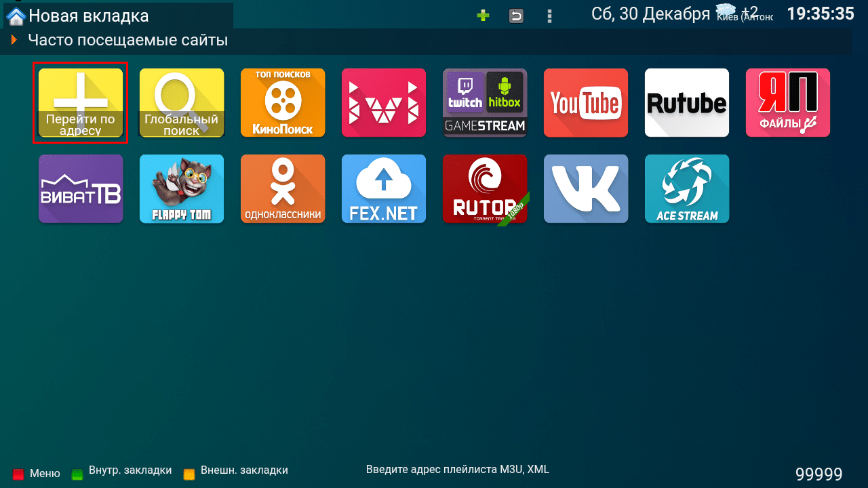Open the Rutube tile
868x488 pixels.
click(x=687, y=102)
